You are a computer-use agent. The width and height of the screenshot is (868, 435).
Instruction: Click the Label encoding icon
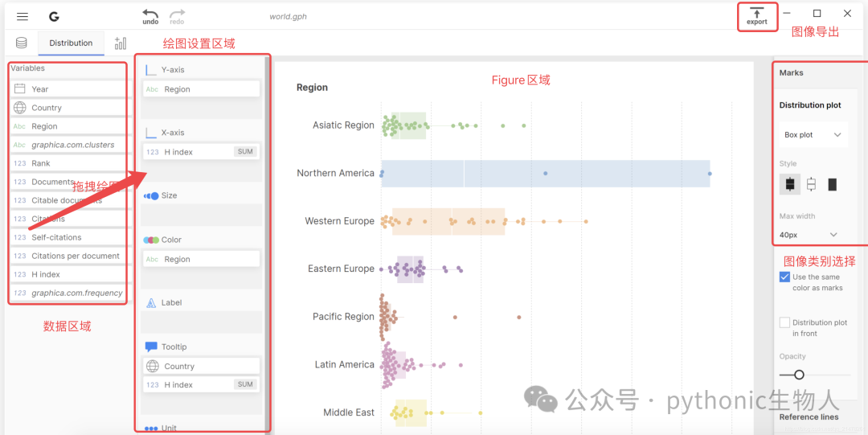click(151, 303)
